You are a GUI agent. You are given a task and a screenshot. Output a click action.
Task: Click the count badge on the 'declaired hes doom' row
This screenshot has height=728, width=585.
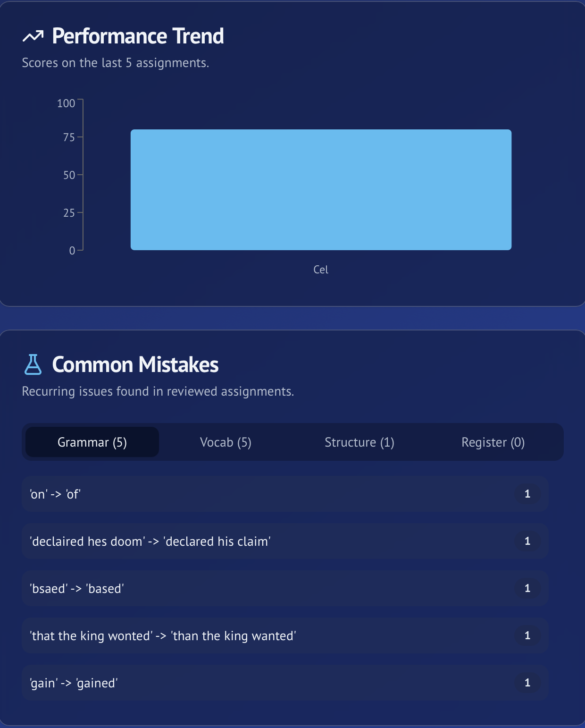527,542
